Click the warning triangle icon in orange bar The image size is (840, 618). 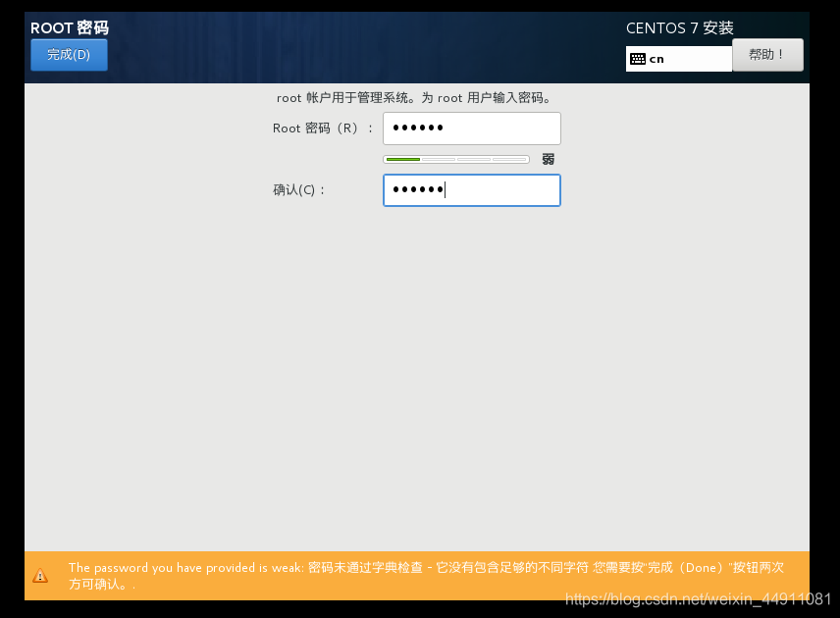(x=40, y=576)
